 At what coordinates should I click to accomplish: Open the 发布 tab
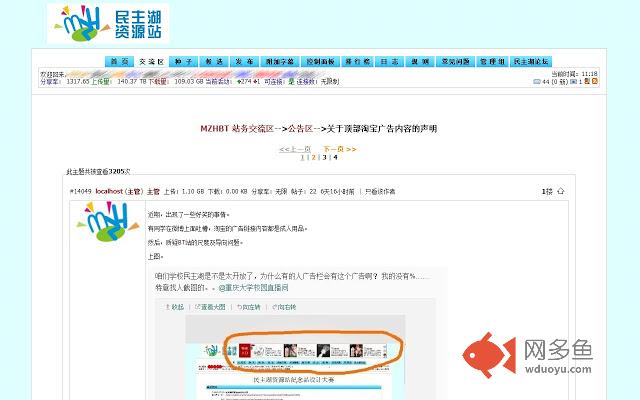[244, 61]
